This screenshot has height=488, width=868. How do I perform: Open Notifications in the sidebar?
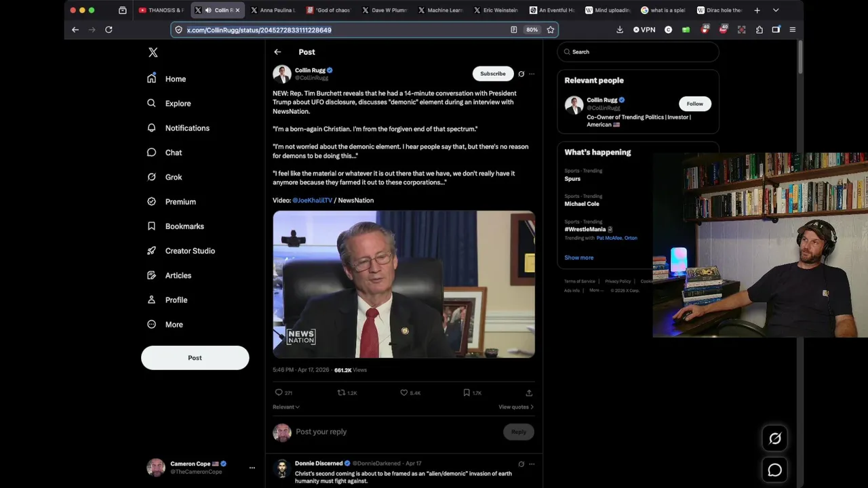pos(178,128)
